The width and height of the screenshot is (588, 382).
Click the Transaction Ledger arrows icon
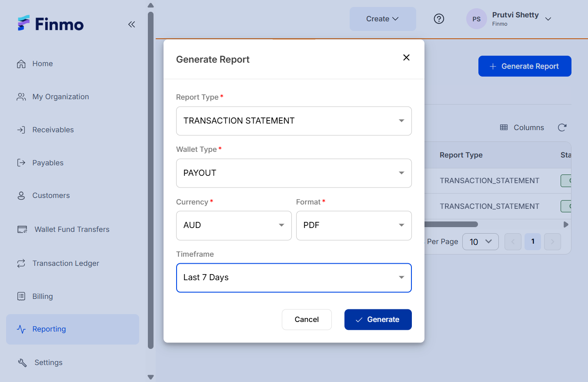[x=21, y=263]
